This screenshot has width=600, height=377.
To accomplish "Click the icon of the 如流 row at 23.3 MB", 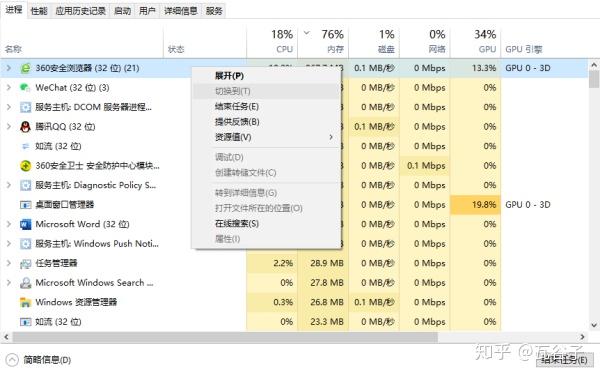I will [25, 322].
